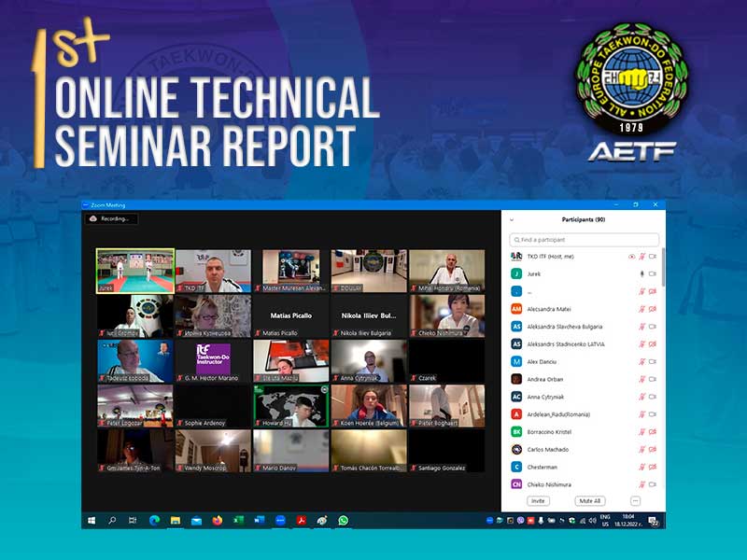Switch to Zoom app in taskbar
This screenshot has height=560, width=747.
click(x=280, y=521)
